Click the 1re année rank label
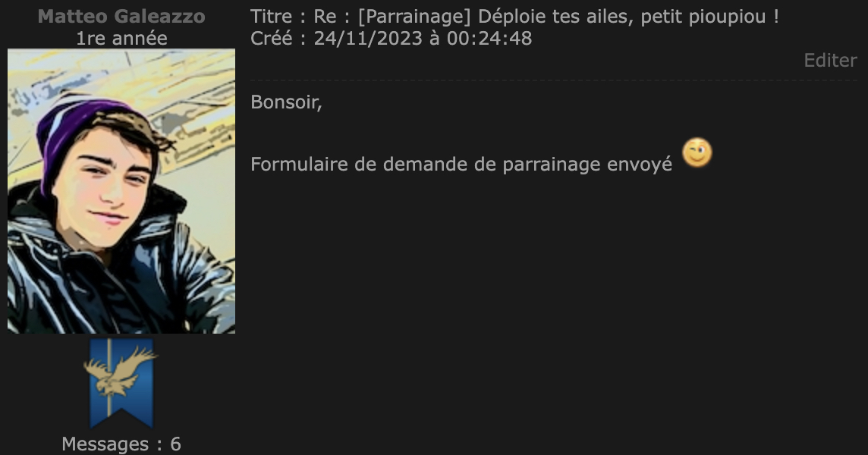Image resolution: width=868 pixels, height=455 pixels. (x=121, y=38)
